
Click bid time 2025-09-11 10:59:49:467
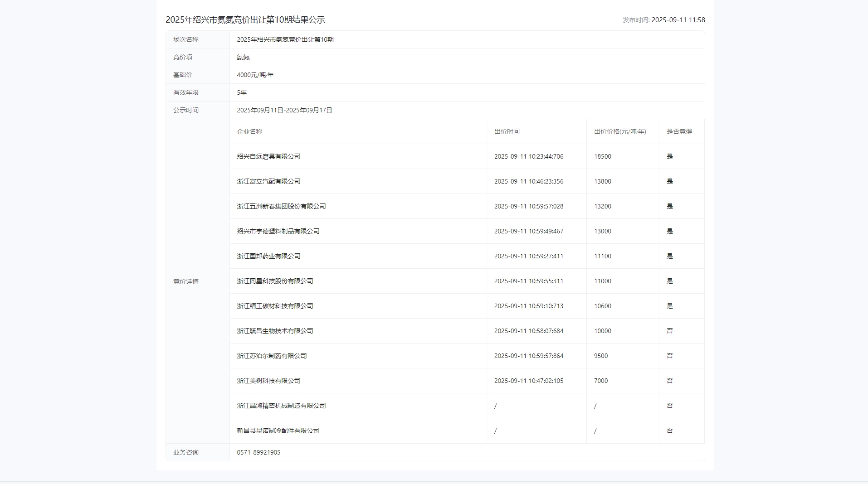(528, 231)
